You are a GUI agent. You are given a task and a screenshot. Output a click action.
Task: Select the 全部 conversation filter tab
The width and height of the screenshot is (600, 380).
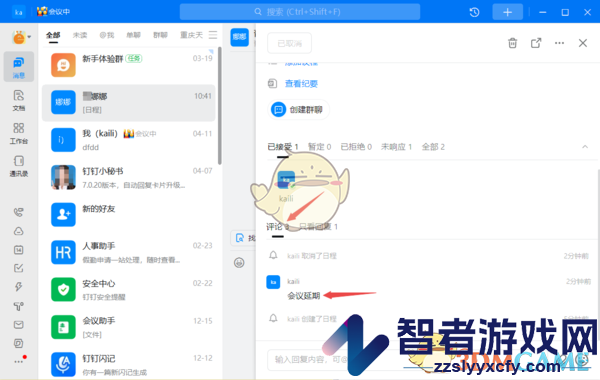53,35
